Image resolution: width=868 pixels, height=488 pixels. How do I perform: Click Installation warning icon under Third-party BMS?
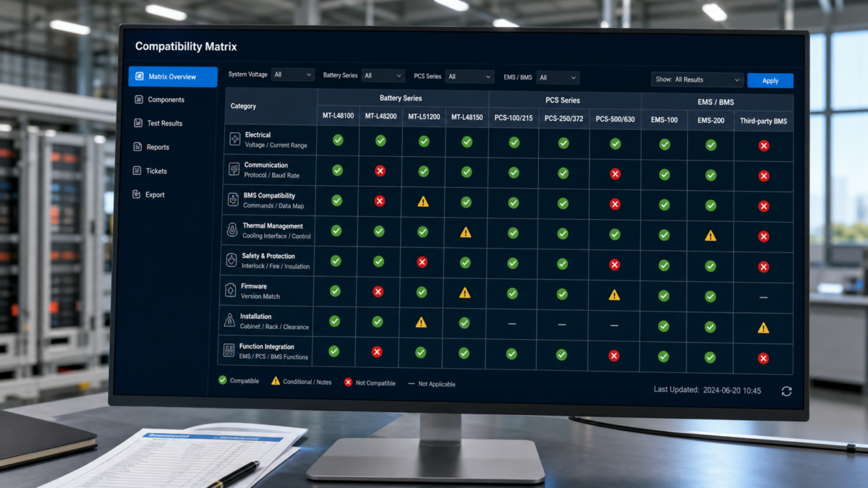(x=763, y=328)
